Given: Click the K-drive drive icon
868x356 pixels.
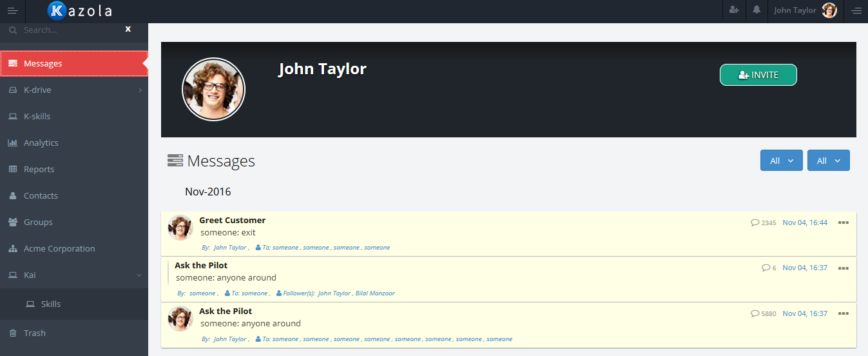Looking at the screenshot, I should point(13,90).
